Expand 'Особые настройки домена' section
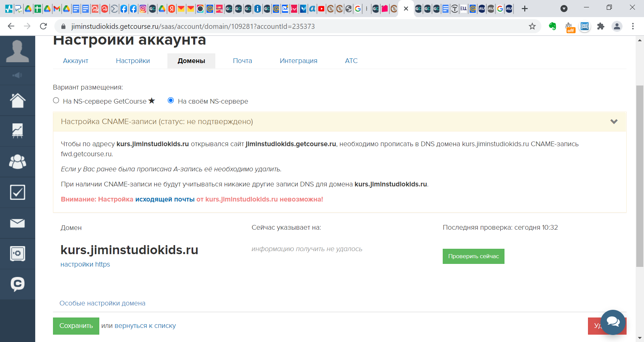The width and height of the screenshot is (644, 342). point(102,303)
